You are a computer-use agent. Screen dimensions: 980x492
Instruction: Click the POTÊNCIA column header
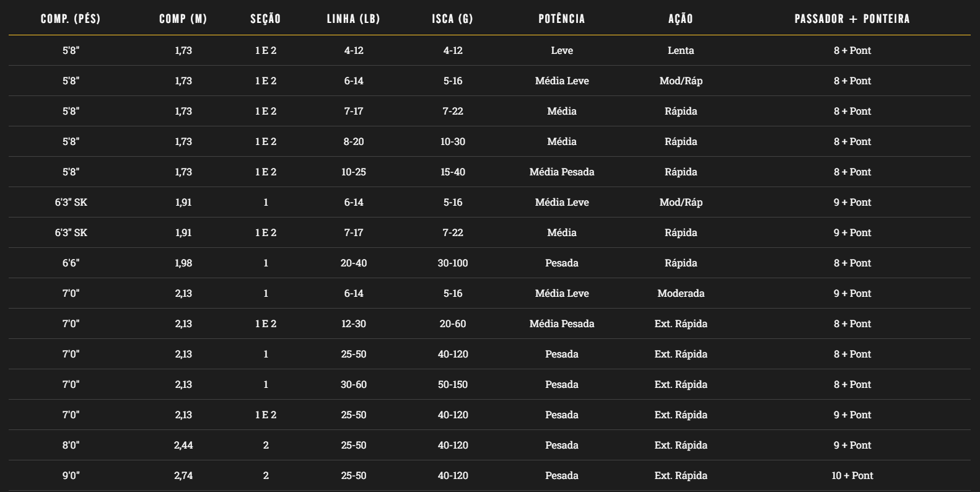[562, 19]
